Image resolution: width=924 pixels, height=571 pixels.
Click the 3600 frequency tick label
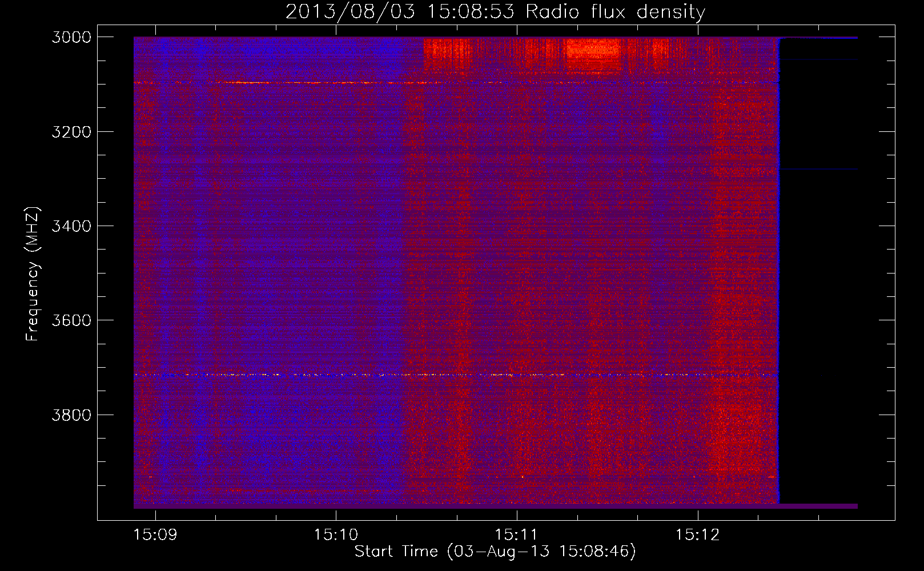[x=71, y=320]
